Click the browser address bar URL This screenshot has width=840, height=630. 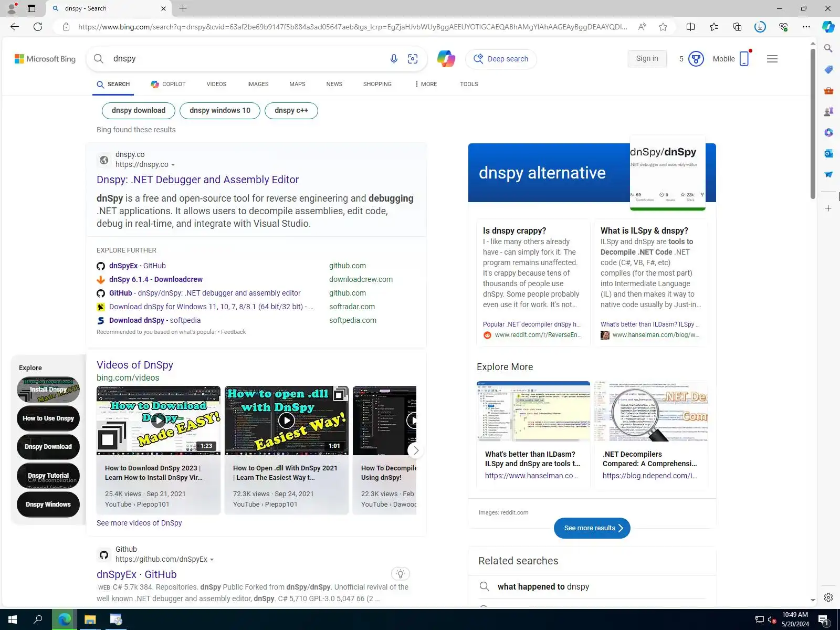[352, 27]
